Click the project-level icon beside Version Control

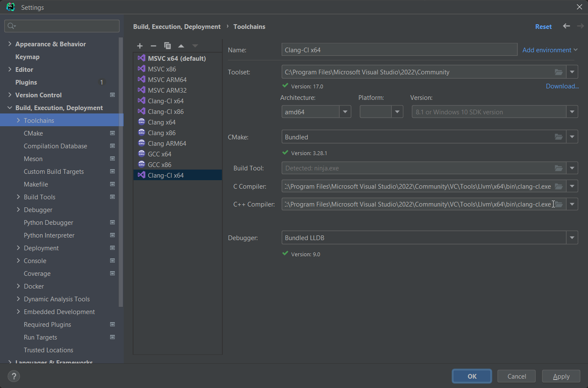[112, 95]
